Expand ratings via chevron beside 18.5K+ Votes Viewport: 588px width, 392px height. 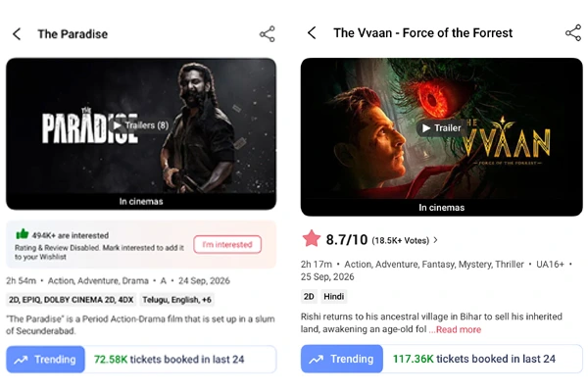coord(435,240)
